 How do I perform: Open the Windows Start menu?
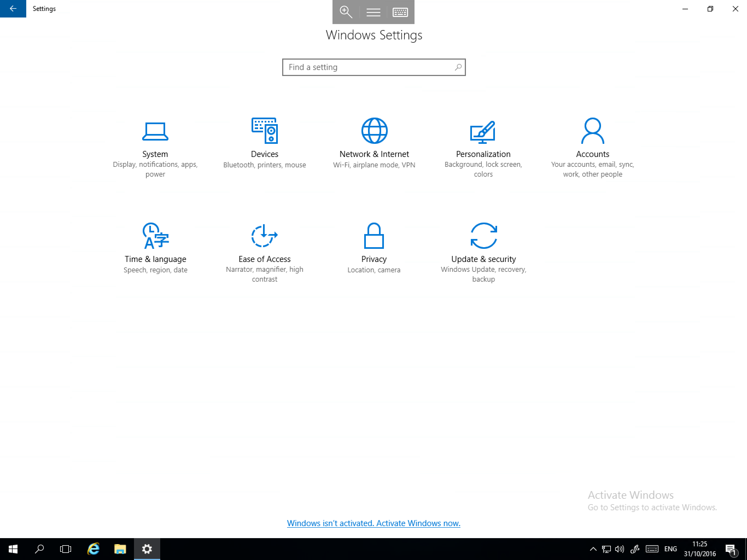click(13, 549)
